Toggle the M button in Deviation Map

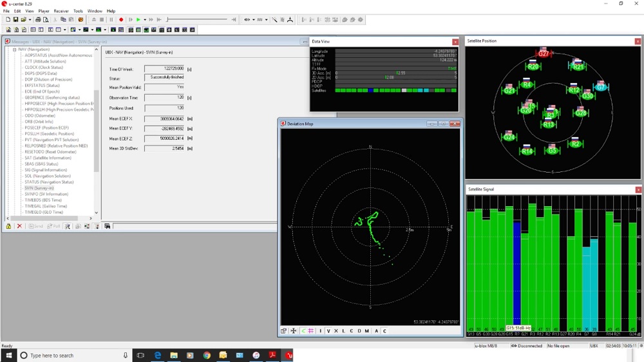(367, 331)
